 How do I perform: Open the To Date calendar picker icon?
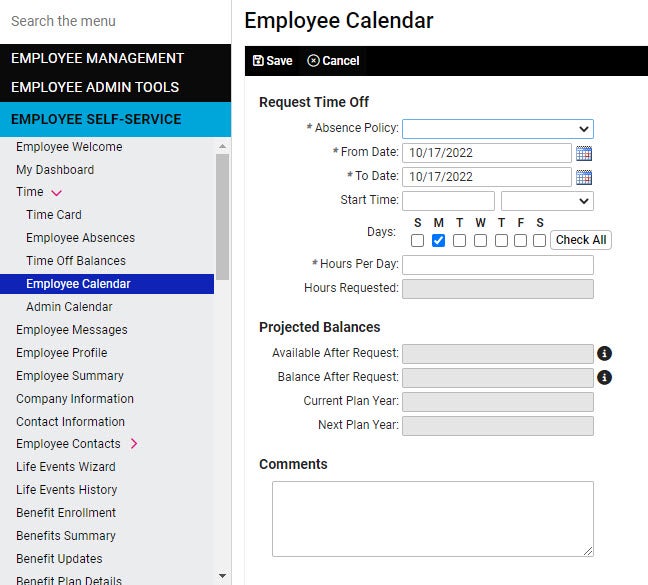(584, 177)
